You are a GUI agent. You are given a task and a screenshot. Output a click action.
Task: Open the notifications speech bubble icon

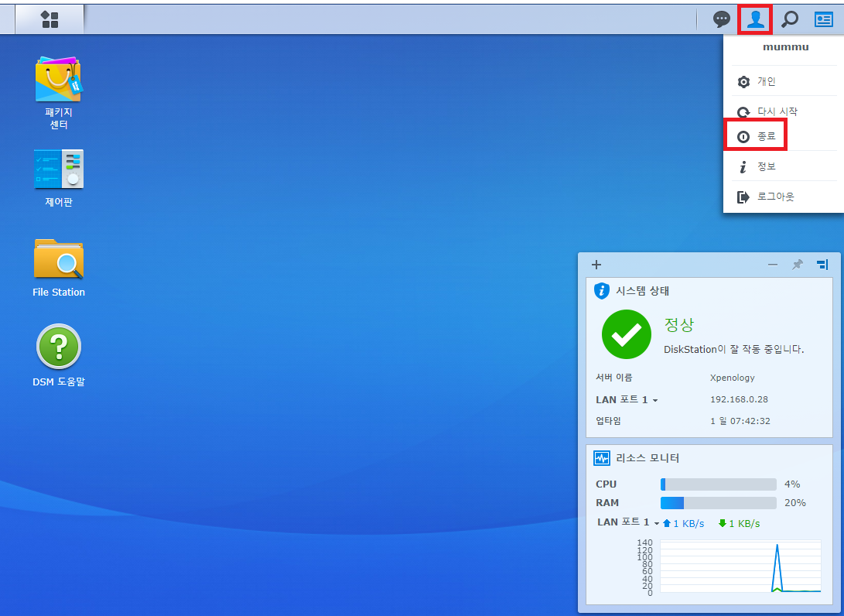pyautogui.click(x=721, y=19)
